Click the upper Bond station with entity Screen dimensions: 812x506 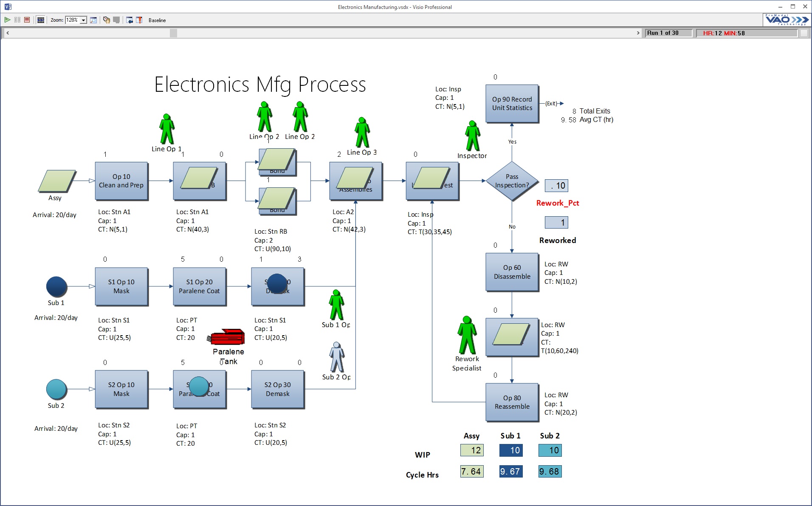click(x=277, y=162)
